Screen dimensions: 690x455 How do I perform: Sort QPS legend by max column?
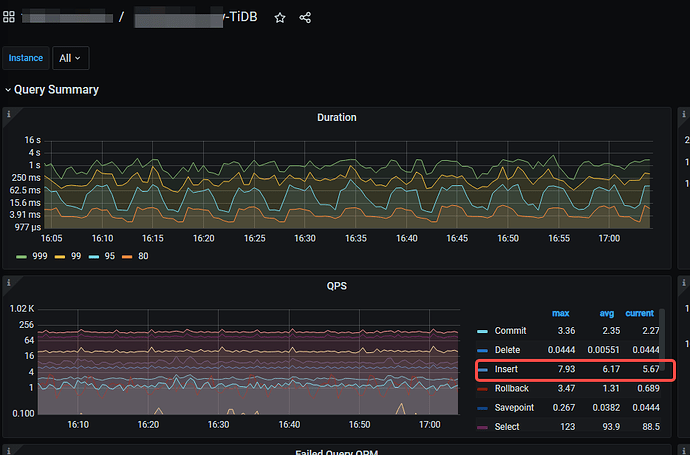tap(560, 313)
